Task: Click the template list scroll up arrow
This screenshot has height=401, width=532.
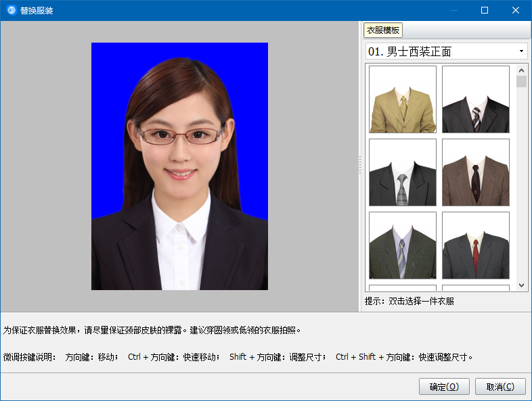Action: pyautogui.click(x=521, y=70)
